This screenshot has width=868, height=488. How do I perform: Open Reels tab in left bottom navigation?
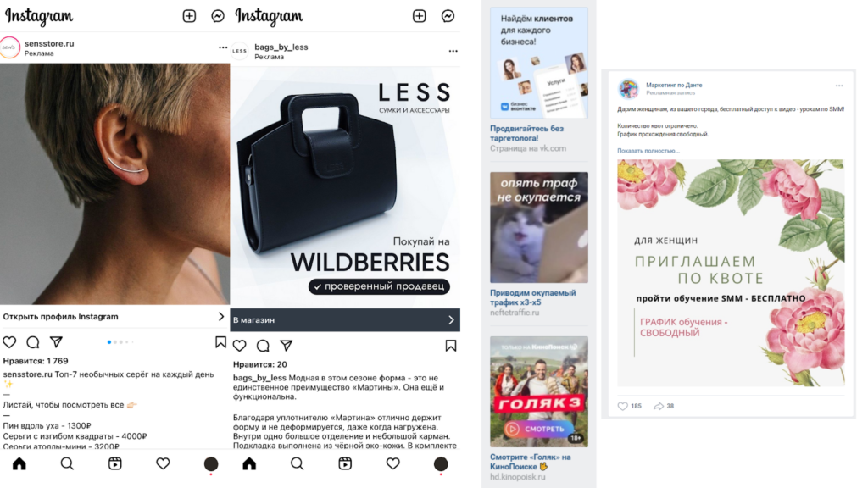[114, 463]
